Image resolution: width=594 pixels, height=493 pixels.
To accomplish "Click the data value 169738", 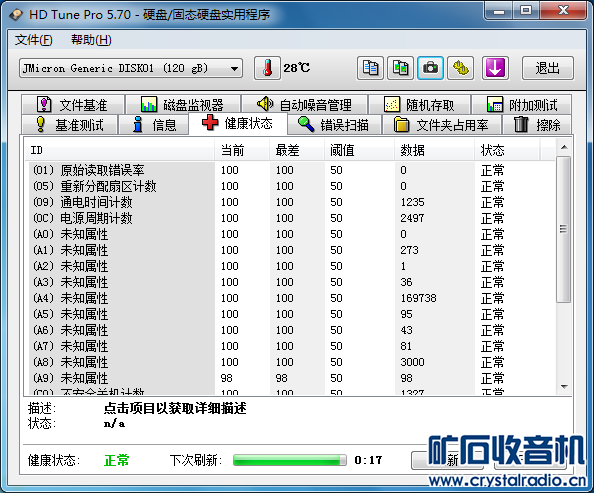I will (x=419, y=298).
